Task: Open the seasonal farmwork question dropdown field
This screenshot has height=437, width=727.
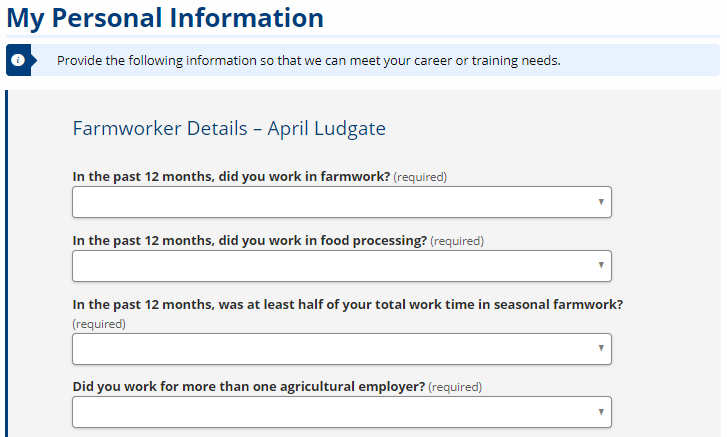Action: (342, 349)
